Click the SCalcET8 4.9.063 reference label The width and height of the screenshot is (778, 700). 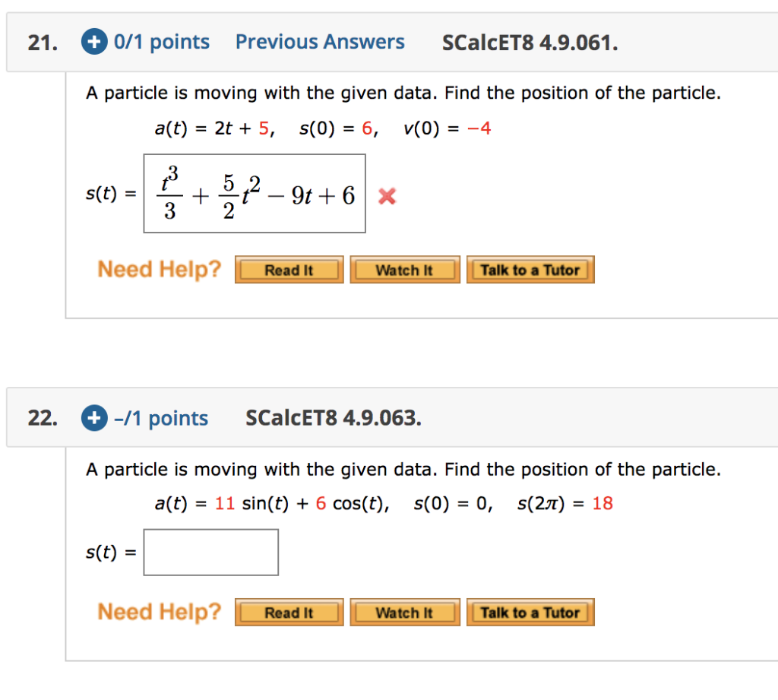pyautogui.click(x=333, y=417)
